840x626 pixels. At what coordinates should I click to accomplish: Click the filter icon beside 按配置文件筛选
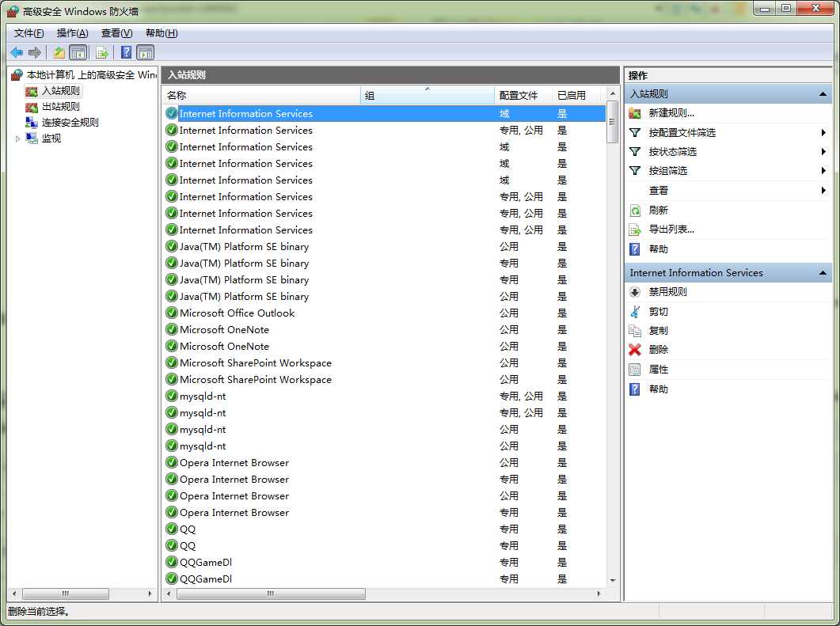[x=635, y=132]
